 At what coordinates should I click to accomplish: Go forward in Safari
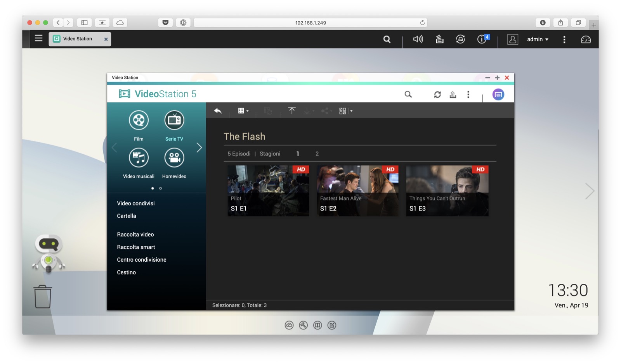click(68, 22)
